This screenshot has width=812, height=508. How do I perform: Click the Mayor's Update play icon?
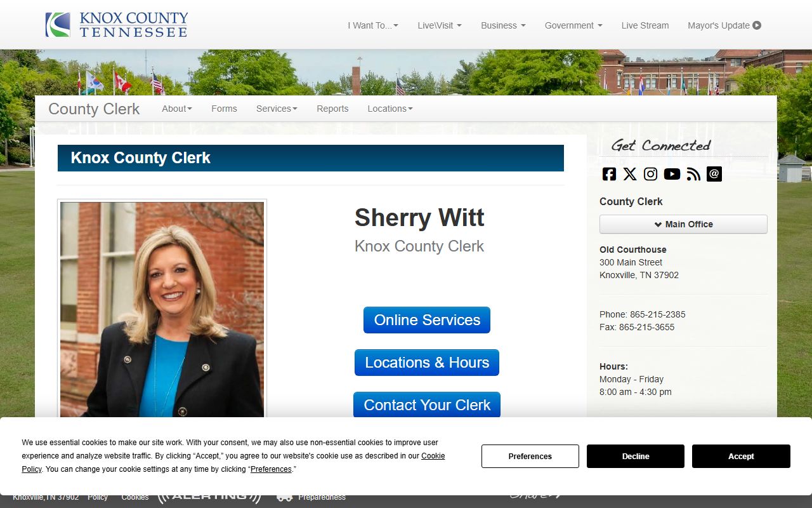click(x=757, y=25)
